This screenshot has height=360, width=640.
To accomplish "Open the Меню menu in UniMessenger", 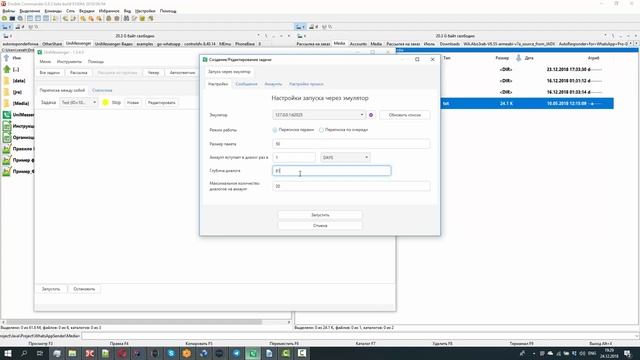I will [45, 62].
